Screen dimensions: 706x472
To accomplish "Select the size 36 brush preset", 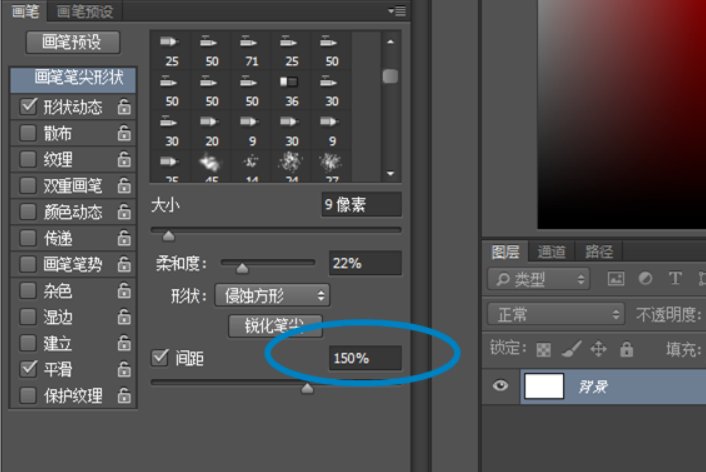I will pos(291,91).
